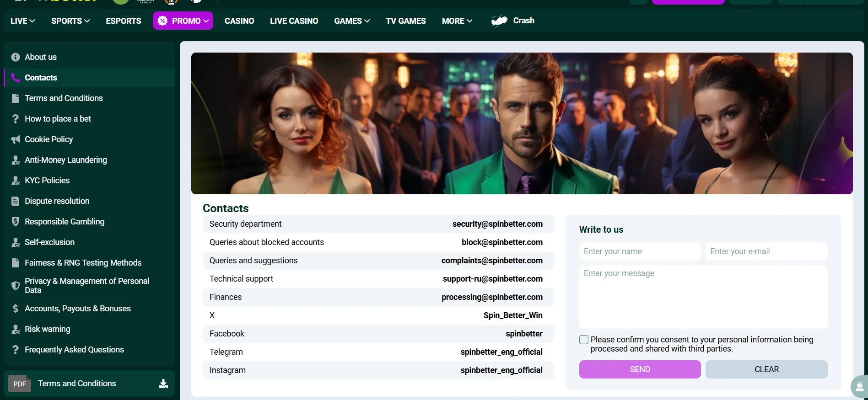This screenshot has width=868, height=400.
Task: Click the Risk warning user icon
Action: [16, 329]
